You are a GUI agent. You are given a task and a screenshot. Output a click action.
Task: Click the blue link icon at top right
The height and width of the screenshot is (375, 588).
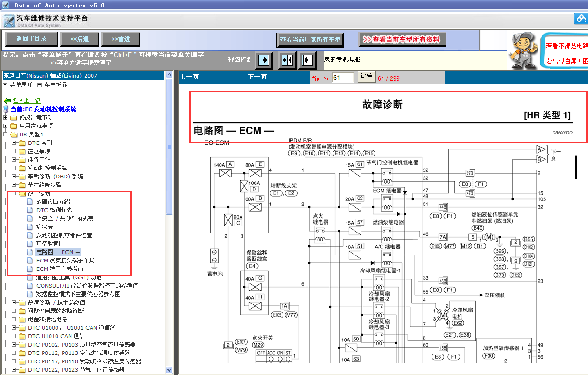click(x=581, y=19)
